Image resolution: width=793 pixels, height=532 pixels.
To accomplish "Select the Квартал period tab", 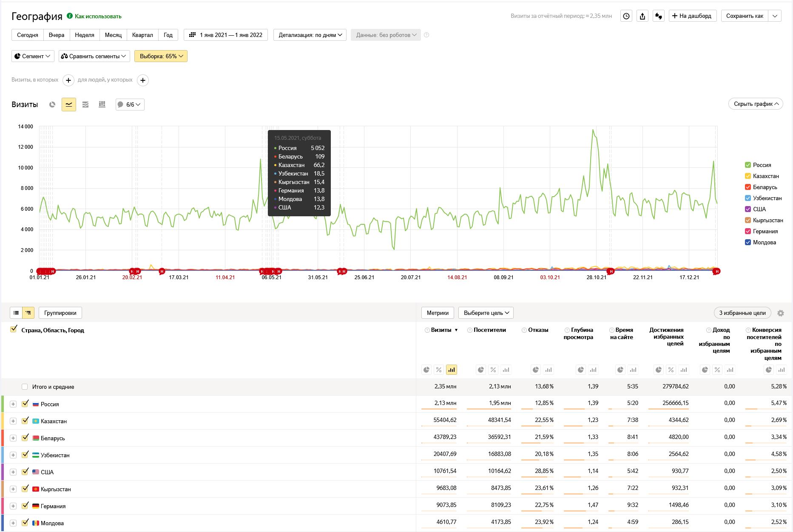I will (x=142, y=35).
